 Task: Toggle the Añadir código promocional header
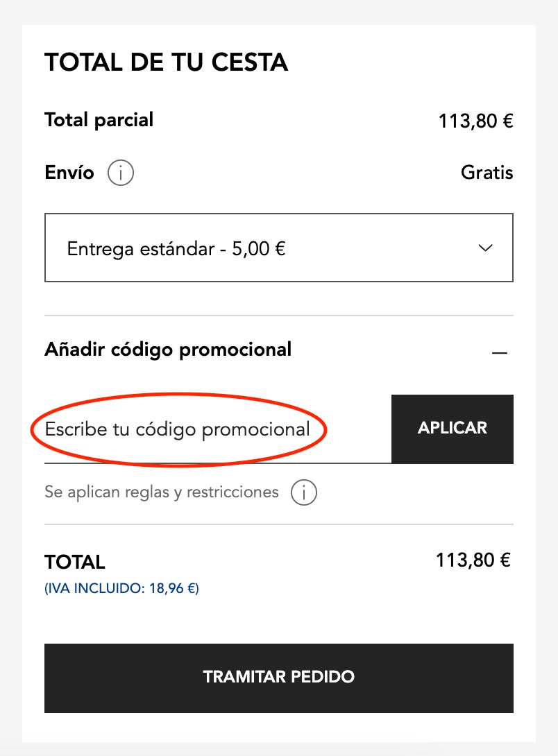(168, 350)
